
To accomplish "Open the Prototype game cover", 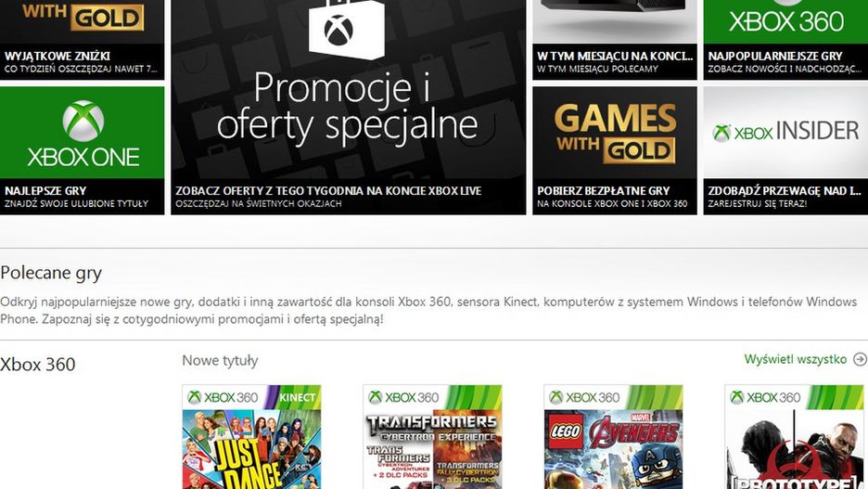I will pos(796,437).
